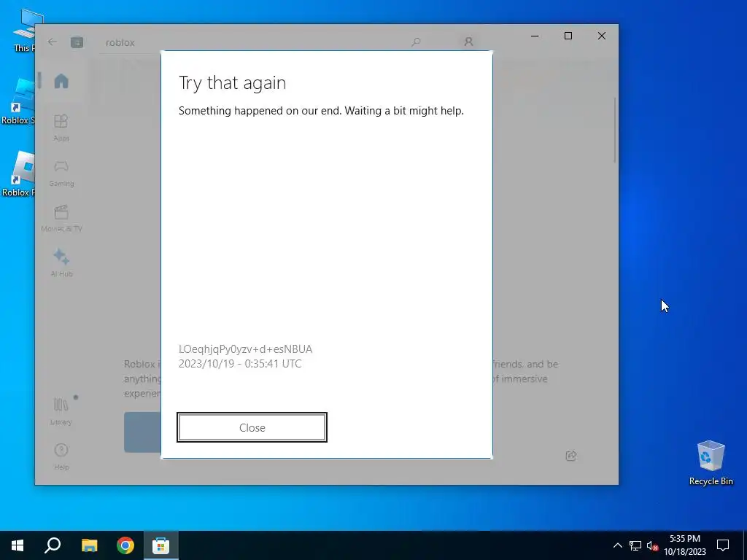Open the Library in the Store sidebar
Screen dimensions: 747x560
(x=61, y=411)
